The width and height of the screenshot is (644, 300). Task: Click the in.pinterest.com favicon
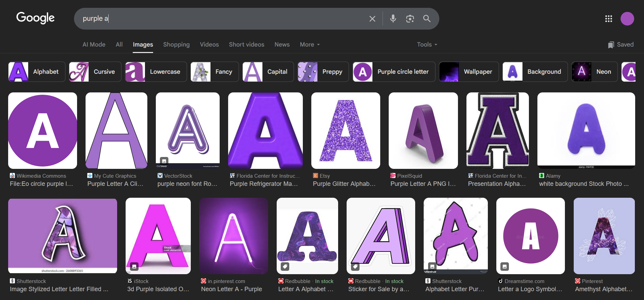click(x=204, y=281)
